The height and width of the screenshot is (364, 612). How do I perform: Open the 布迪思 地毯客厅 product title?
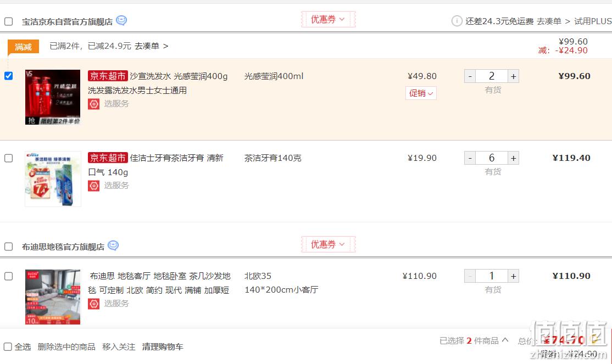[159, 283]
